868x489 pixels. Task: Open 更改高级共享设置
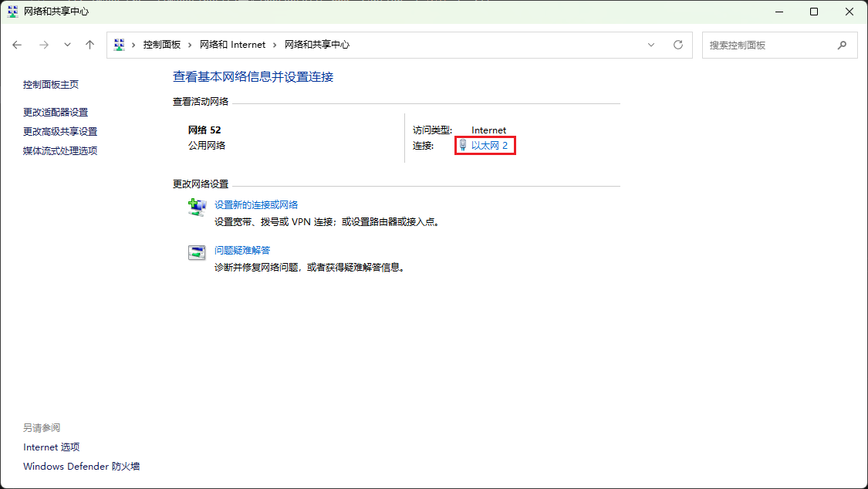click(x=60, y=130)
